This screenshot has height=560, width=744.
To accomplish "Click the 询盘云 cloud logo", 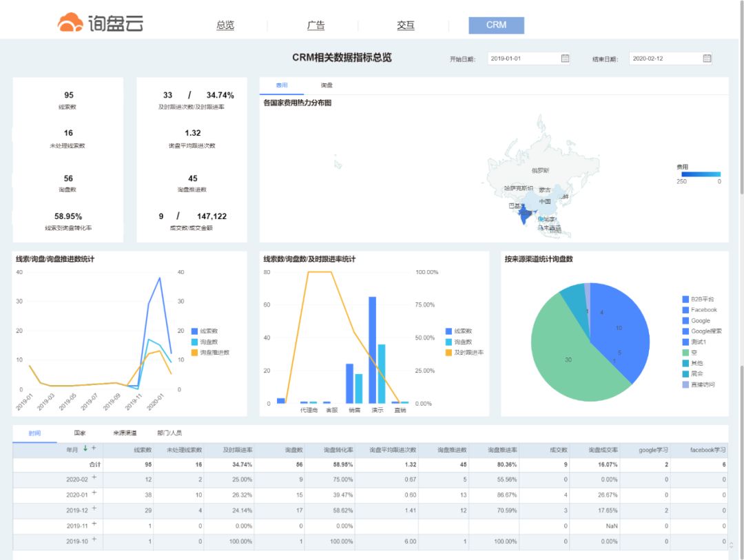I will [x=100, y=23].
